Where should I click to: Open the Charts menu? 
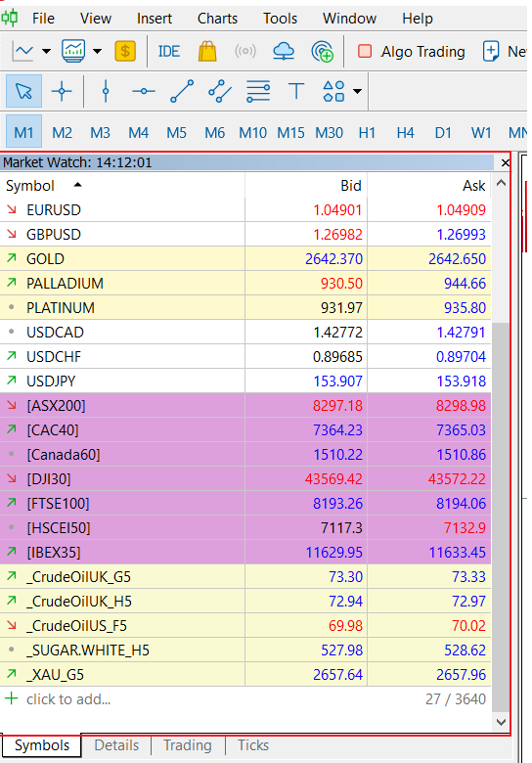point(217,19)
